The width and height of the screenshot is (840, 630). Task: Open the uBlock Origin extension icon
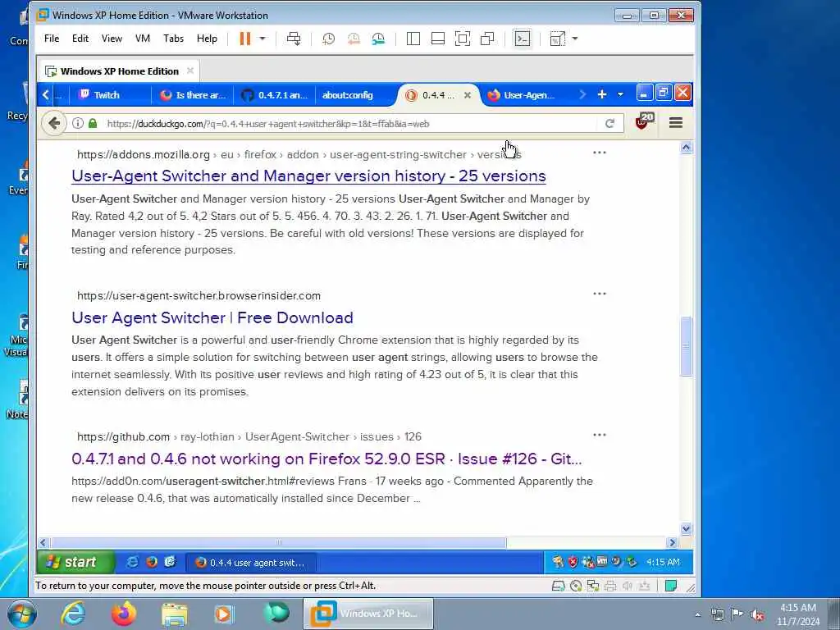tap(643, 121)
